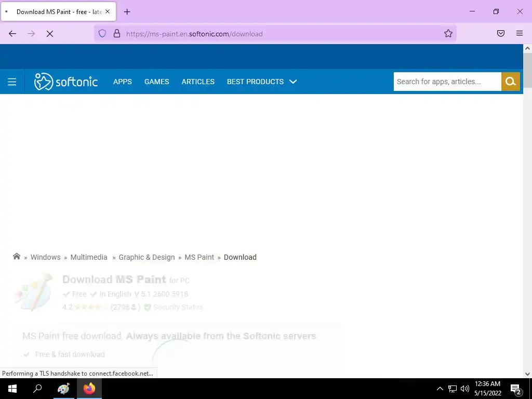
Task: Click the scrollbar down arrow
Action: pos(528,374)
